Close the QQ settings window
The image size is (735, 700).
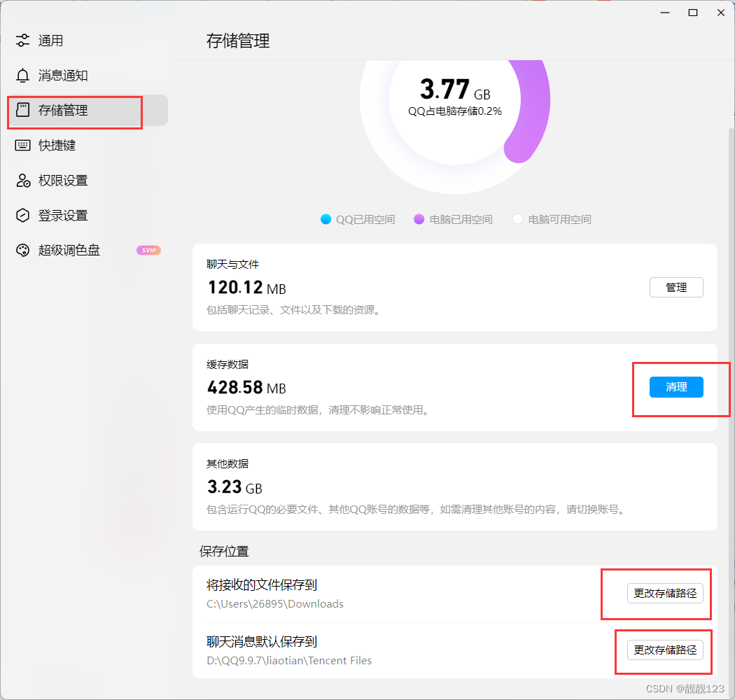click(x=721, y=13)
